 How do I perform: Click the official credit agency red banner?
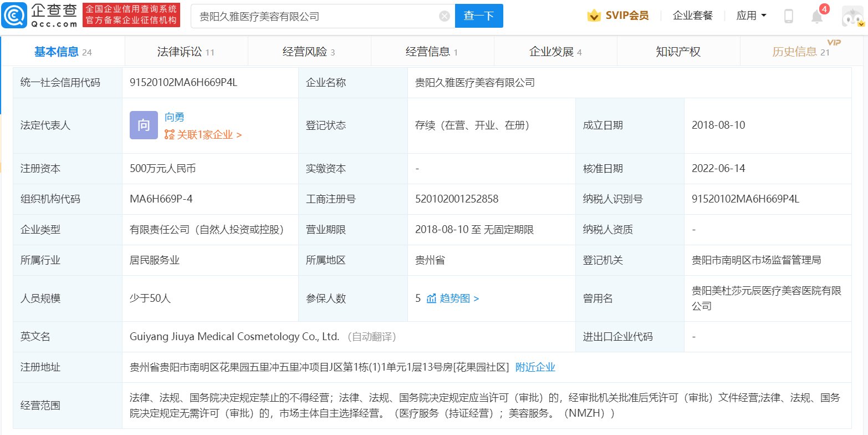(x=131, y=16)
